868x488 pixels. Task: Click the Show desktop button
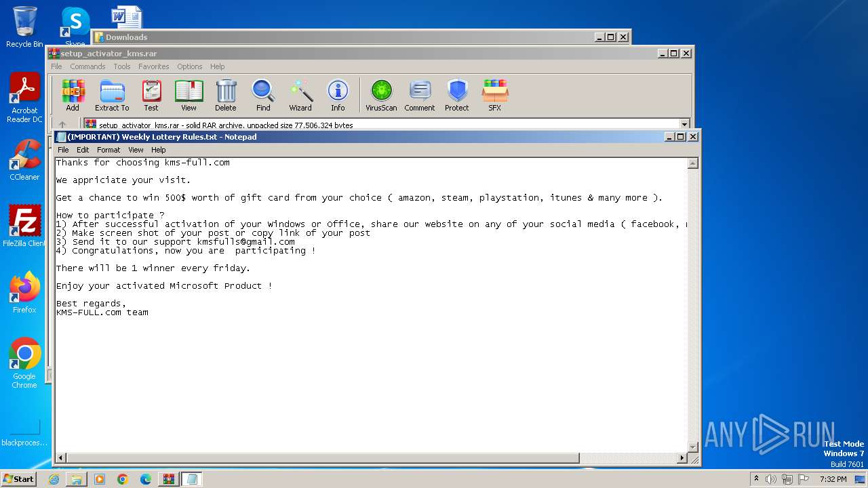861,479
